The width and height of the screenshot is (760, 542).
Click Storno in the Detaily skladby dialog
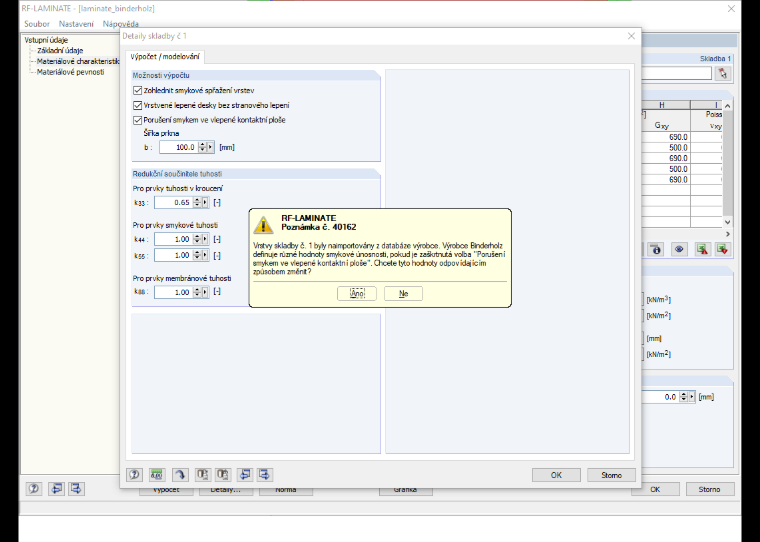611,475
